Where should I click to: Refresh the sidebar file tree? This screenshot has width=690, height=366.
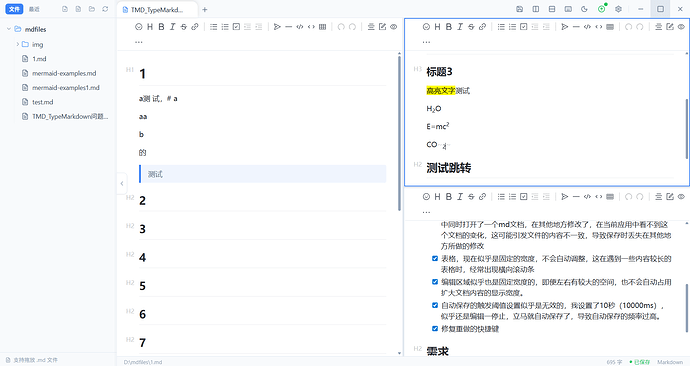coord(105,9)
